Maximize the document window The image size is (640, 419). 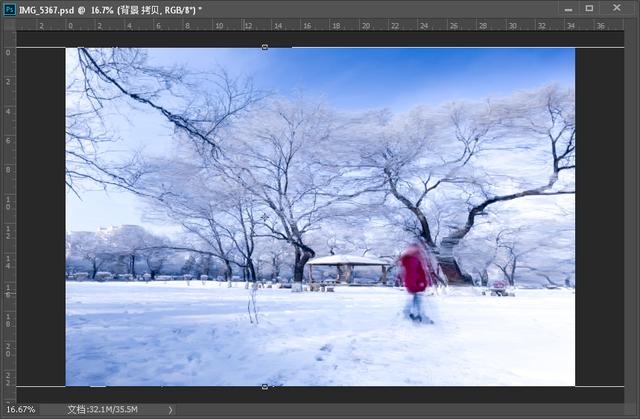pos(589,8)
